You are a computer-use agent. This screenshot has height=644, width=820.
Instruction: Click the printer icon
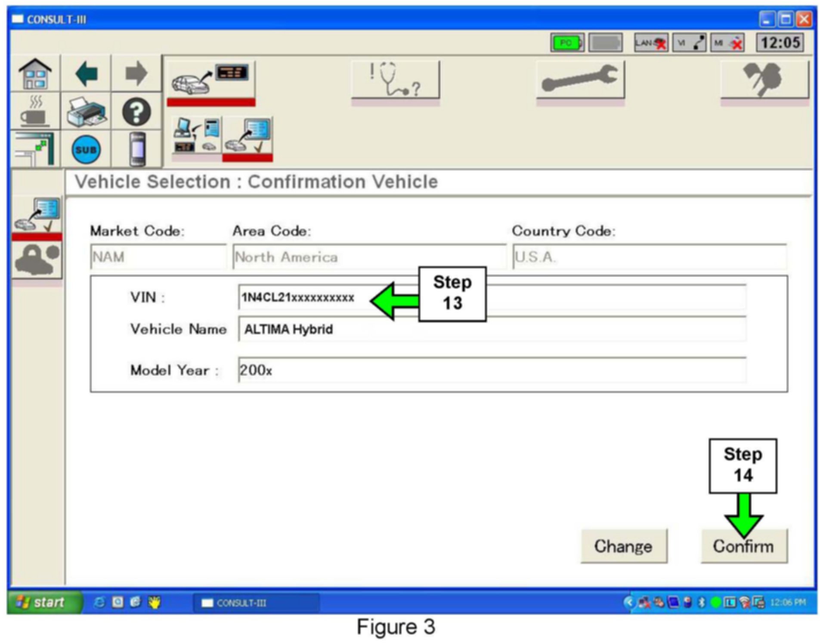pos(86,111)
